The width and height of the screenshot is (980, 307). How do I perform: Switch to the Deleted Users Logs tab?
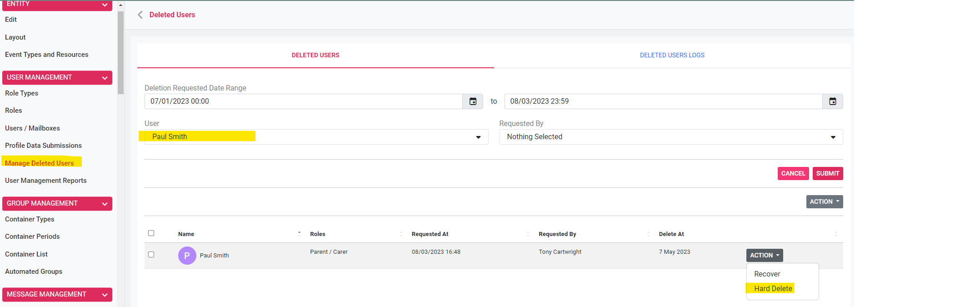[672, 55]
